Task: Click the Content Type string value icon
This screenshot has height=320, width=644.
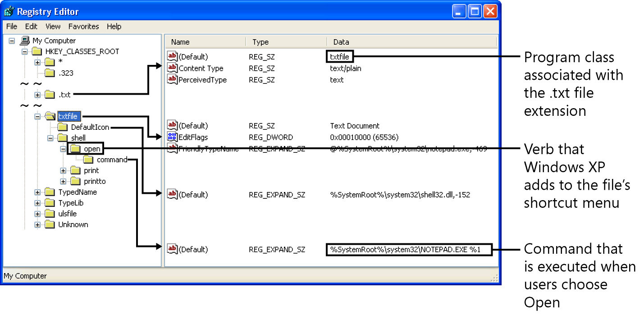Action: (x=172, y=68)
